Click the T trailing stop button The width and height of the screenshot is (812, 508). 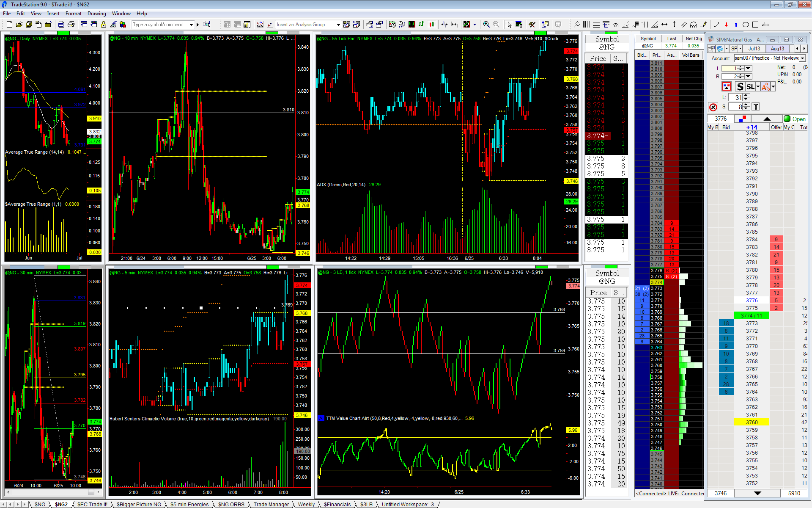756,107
